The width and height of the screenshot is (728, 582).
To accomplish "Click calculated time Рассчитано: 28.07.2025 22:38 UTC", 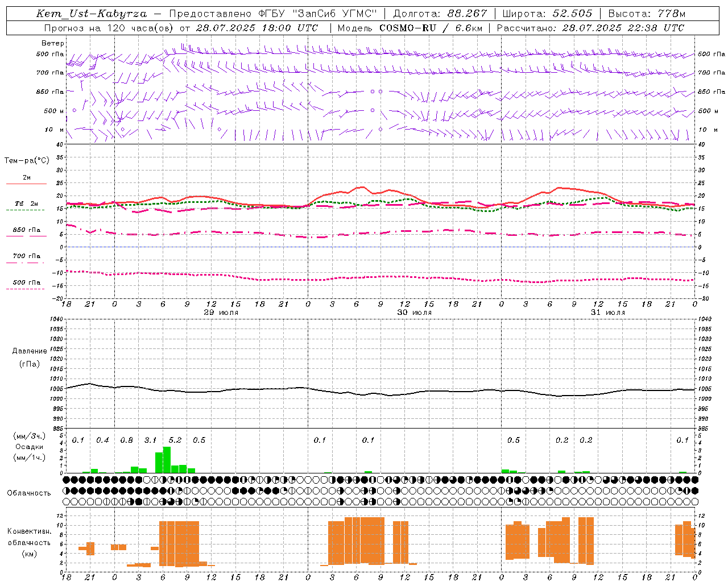I will click(x=590, y=28).
